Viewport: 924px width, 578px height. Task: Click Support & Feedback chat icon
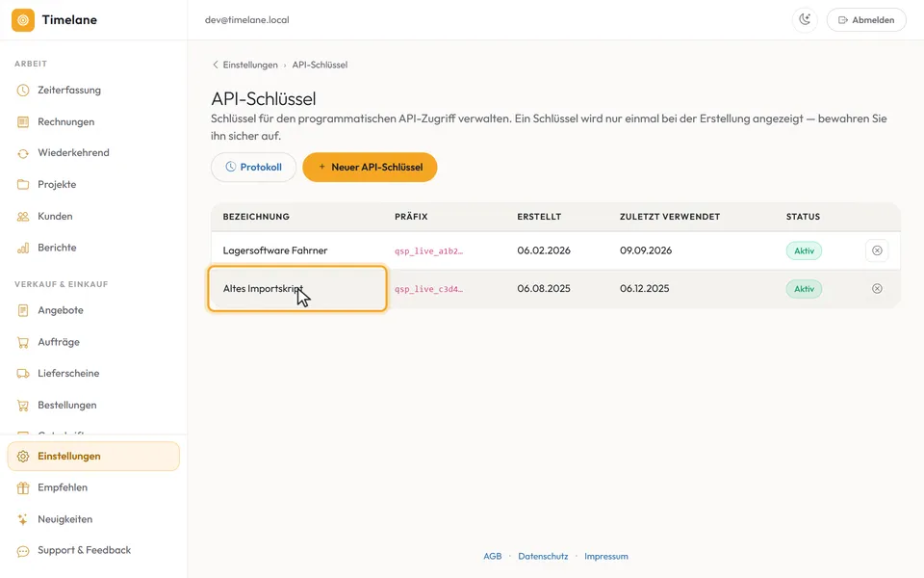point(23,551)
